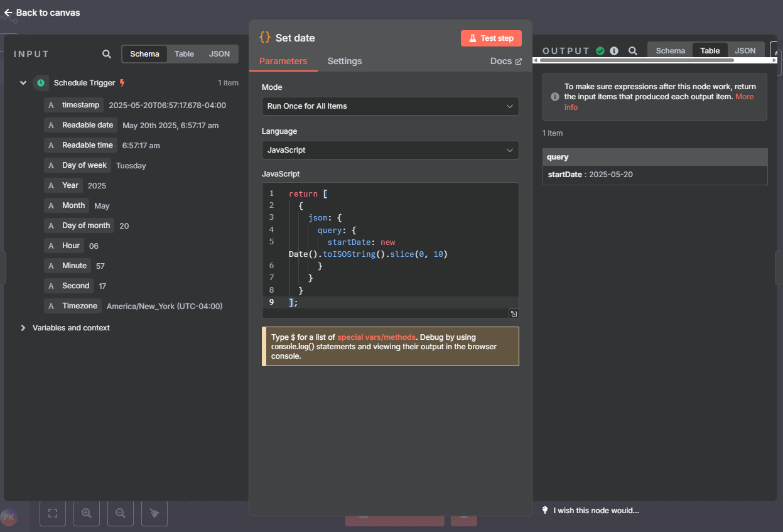Switch OUTPUT panel to JSON view

(x=745, y=51)
